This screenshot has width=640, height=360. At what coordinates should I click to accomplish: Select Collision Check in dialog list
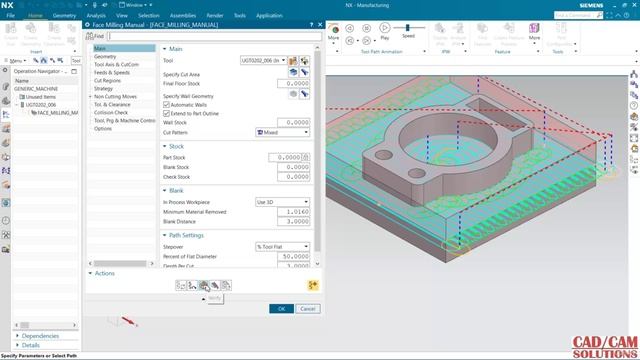tap(111, 113)
